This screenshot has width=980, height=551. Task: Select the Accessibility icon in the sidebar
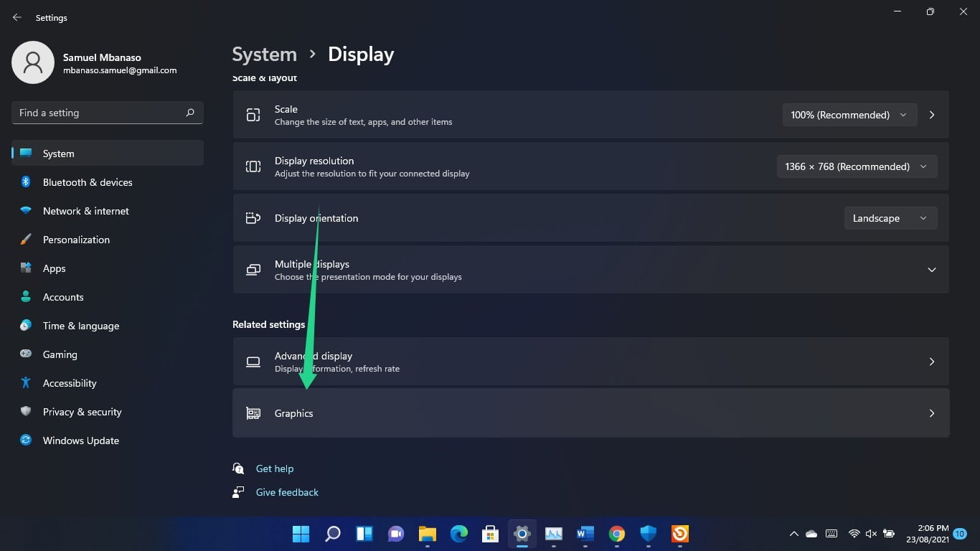coord(25,383)
